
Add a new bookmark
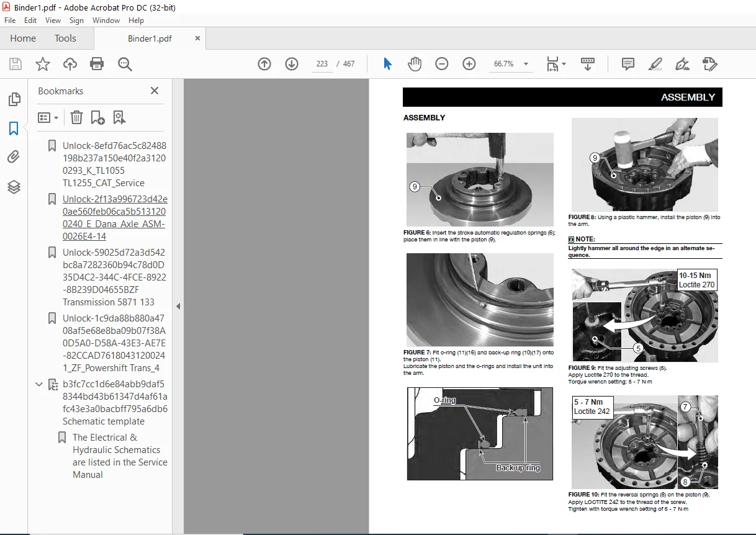tap(97, 117)
